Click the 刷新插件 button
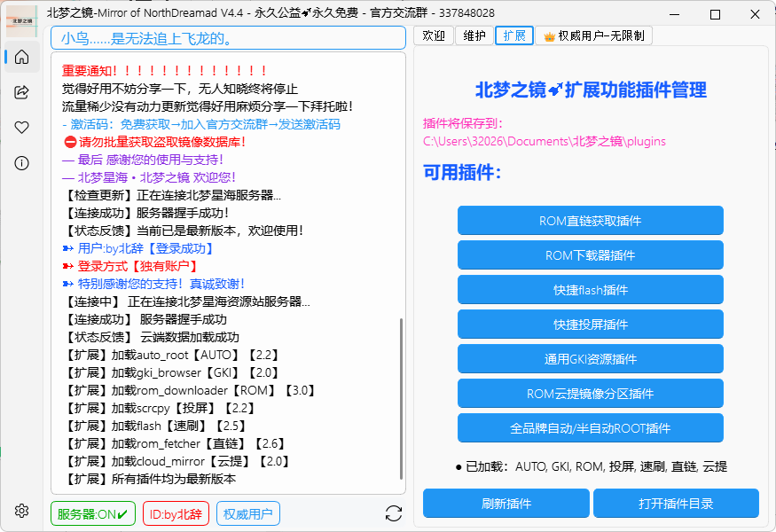The image size is (776, 532). click(x=506, y=503)
